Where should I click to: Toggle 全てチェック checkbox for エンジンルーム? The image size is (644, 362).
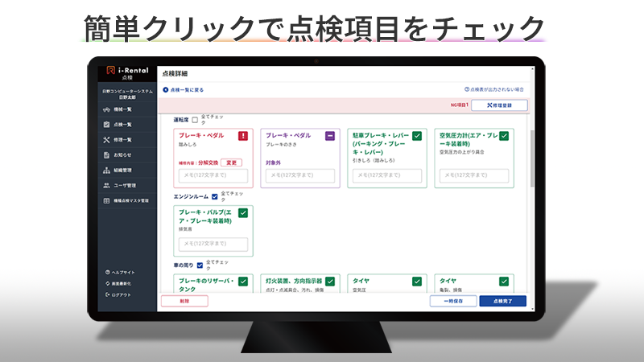pos(214,196)
